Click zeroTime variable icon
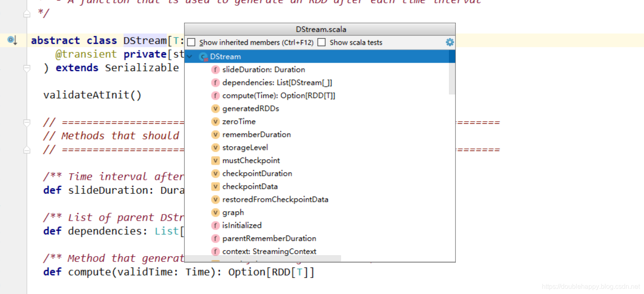Screen dimensions: 644x294 pos(215,122)
